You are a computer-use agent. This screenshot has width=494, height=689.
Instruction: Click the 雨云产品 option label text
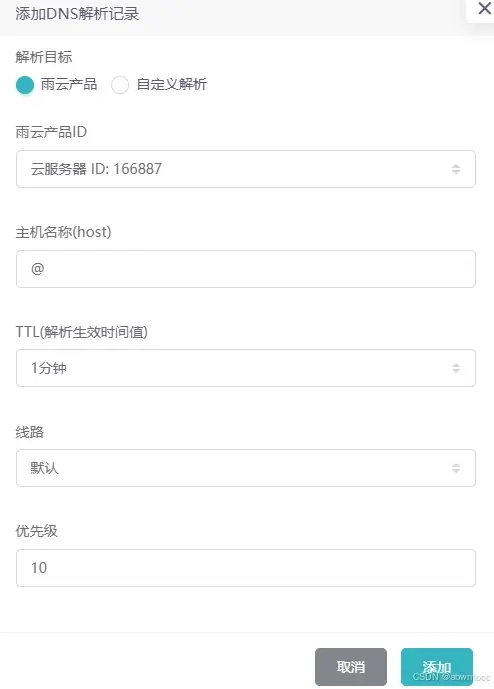click(x=69, y=84)
